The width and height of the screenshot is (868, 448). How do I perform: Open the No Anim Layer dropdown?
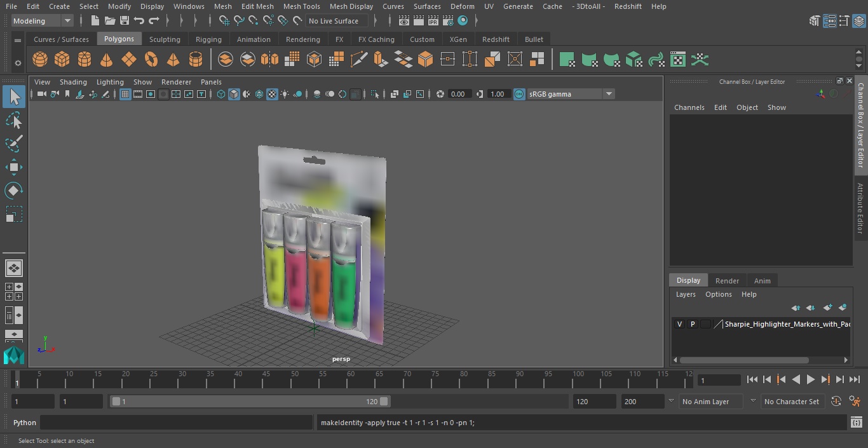[710, 402]
